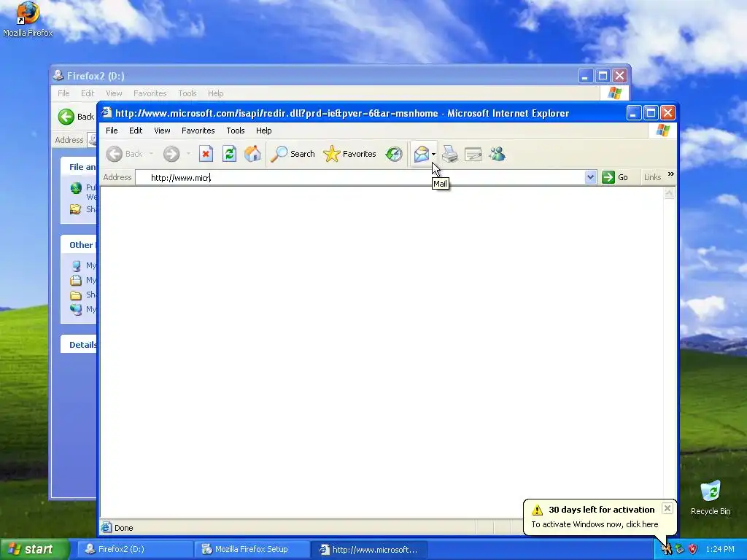Refresh the page in Internet Explorer
This screenshot has width=747, height=560.
[x=229, y=154]
